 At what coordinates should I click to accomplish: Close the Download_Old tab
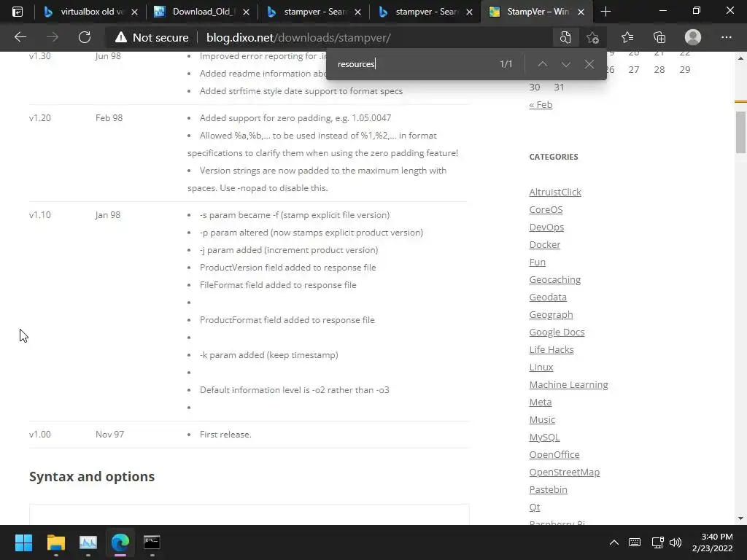click(x=246, y=12)
